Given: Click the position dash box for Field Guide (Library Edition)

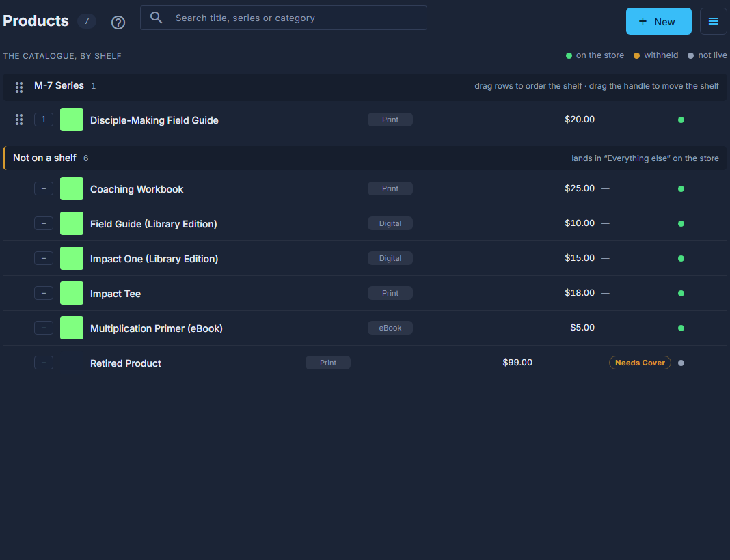Looking at the screenshot, I should pos(44,223).
